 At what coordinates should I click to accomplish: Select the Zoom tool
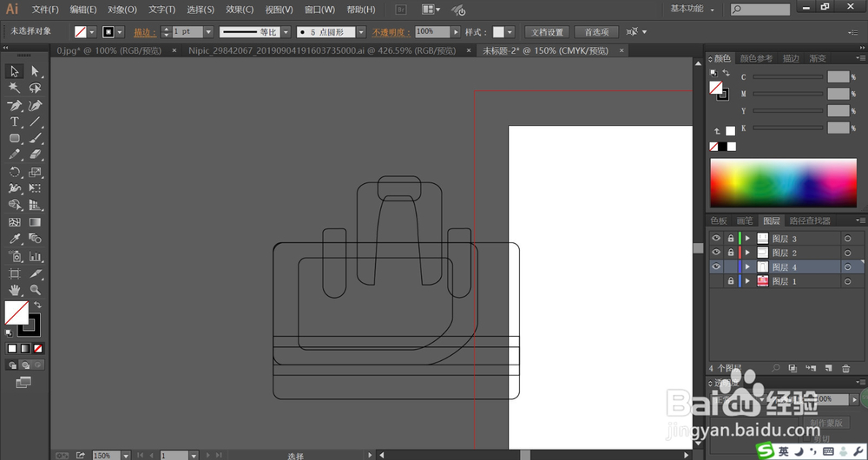(x=35, y=290)
